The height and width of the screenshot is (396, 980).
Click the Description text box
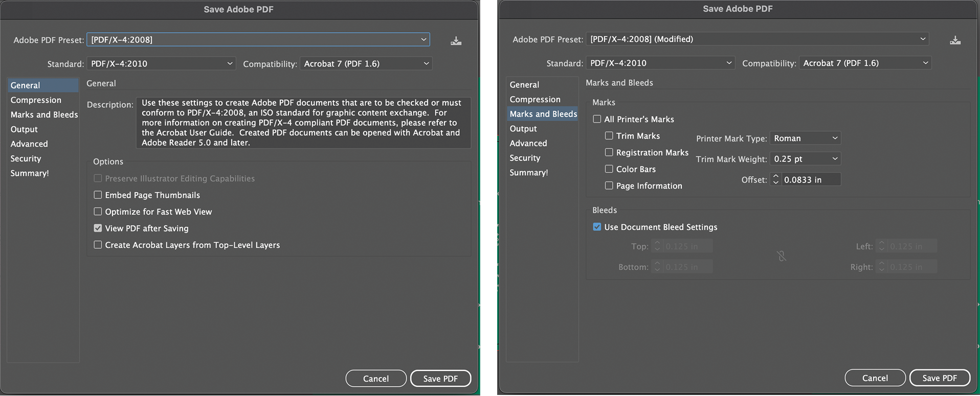click(303, 123)
